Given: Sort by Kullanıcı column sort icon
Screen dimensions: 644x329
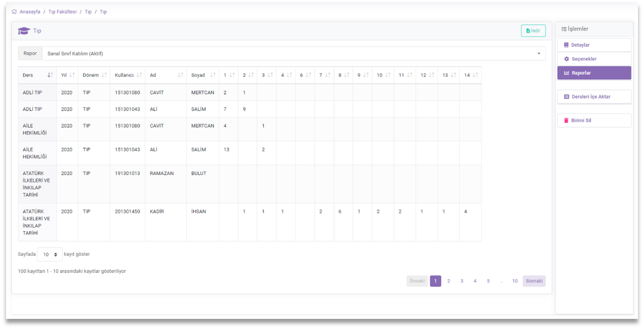Looking at the screenshot, I should [139, 75].
